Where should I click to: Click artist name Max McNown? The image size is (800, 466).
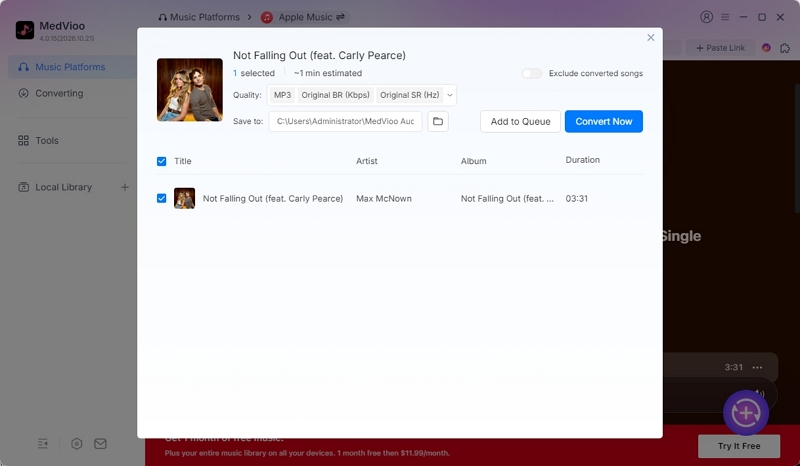[x=384, y=199]
